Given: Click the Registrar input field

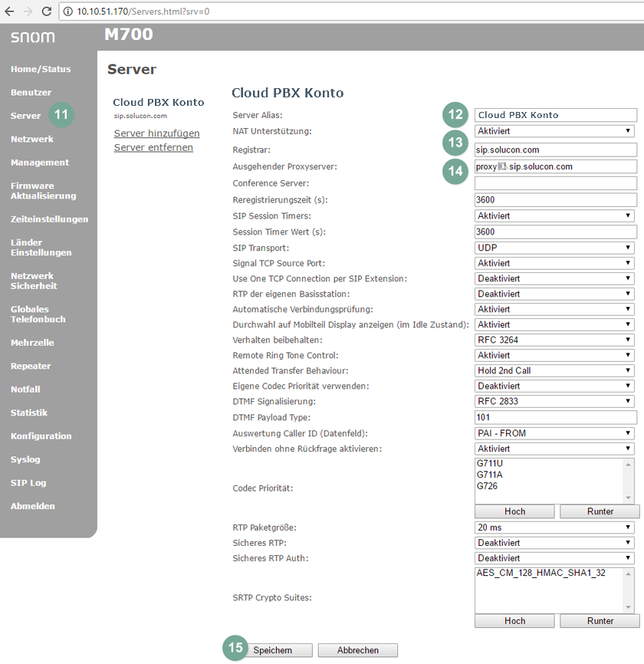Looking at the screenshot, I should (x=555, y=150).
